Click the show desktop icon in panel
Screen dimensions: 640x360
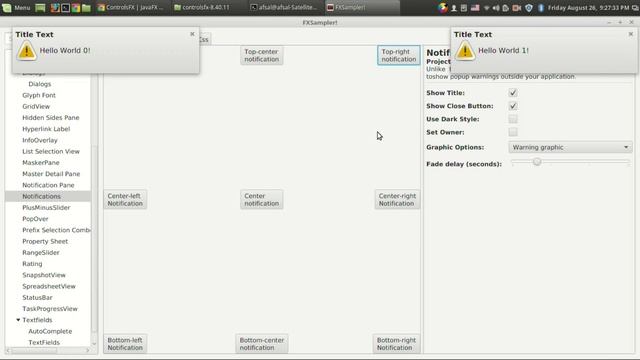[x=40, y=7]
